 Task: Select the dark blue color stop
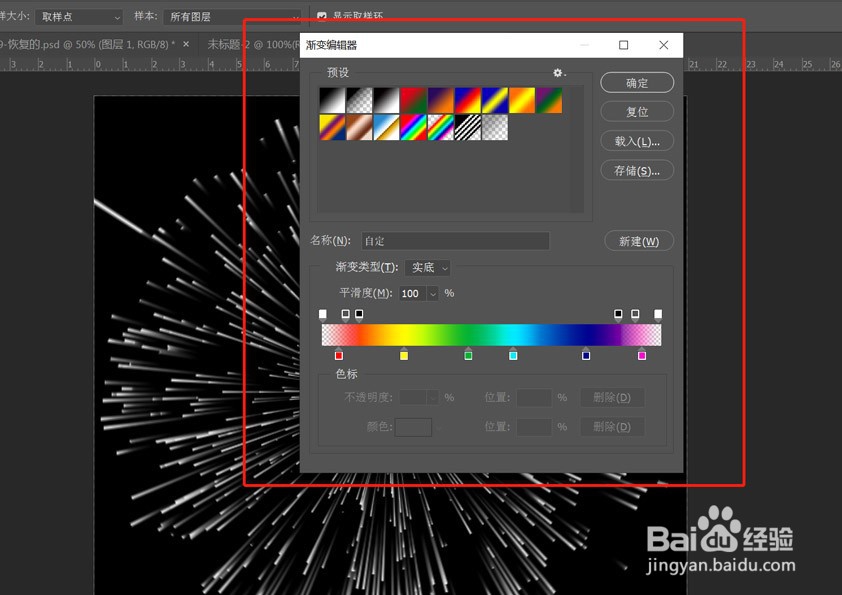[x=586, y=354]
